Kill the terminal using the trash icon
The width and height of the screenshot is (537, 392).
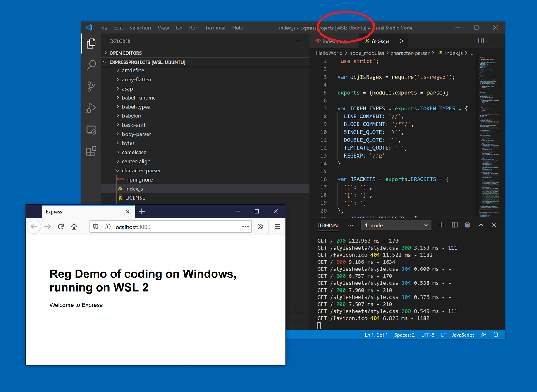click(x=467, y=225)
